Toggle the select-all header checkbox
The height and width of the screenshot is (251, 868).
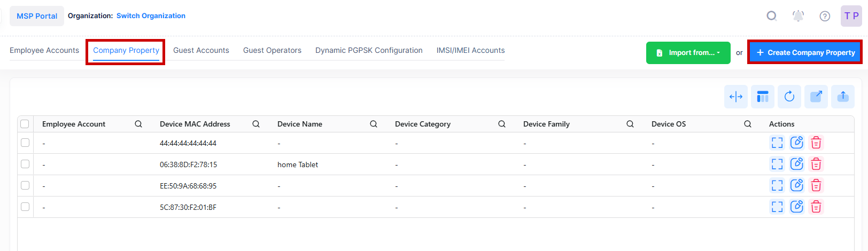point(25,124)
